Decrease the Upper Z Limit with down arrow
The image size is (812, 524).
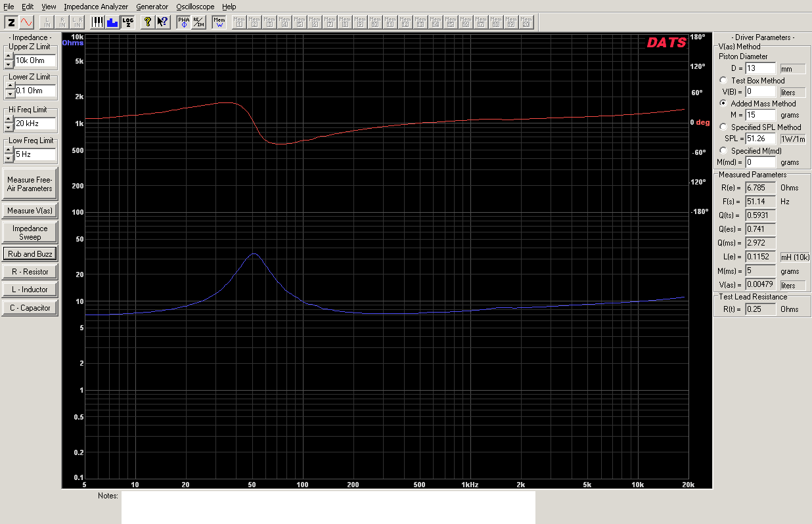[x=9, y=64]
